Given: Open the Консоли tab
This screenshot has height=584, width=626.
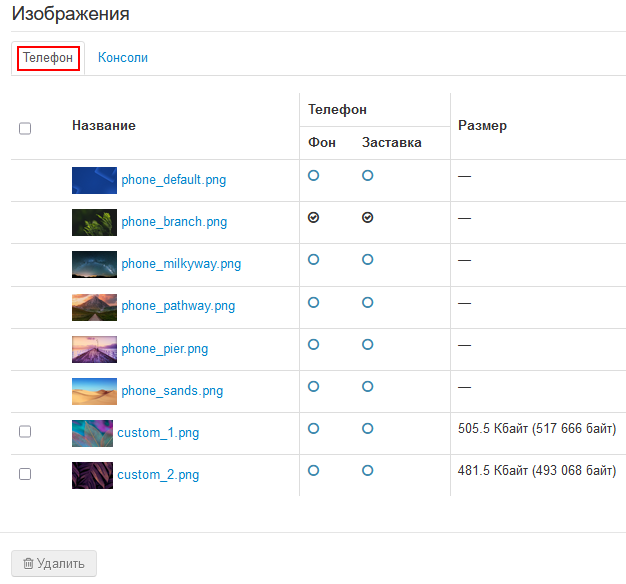Looking at the screenshot, I should tap(123, 58).
